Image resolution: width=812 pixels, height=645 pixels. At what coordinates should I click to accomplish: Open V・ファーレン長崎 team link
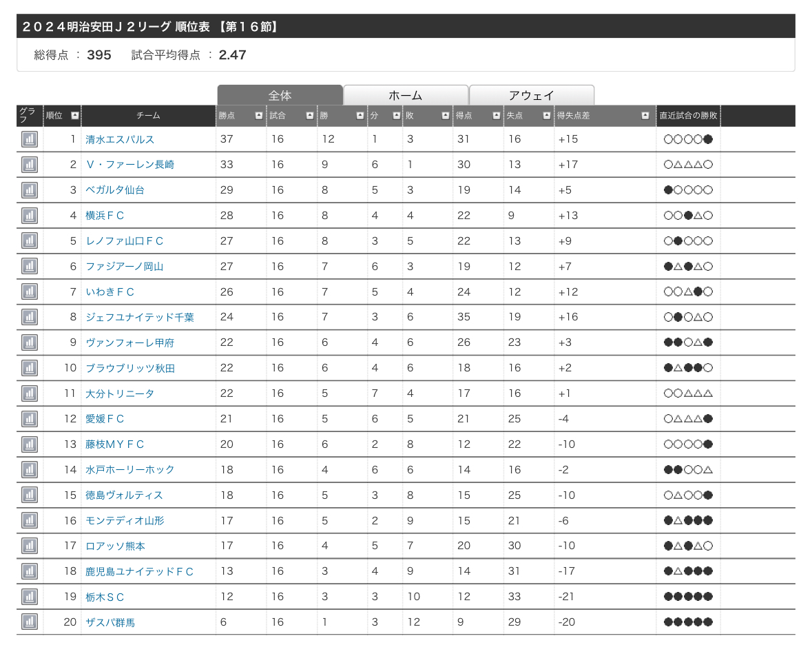[130, 165]
